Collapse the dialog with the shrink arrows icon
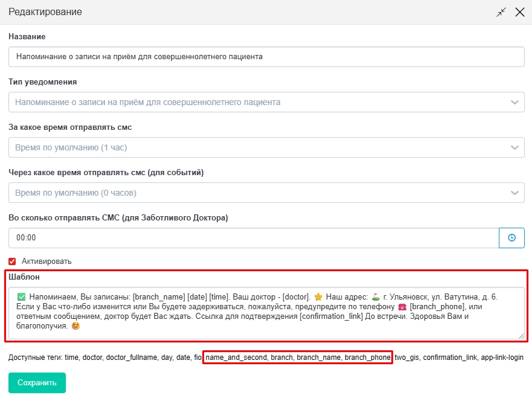The height and width of the screenshot is (401, 532). coord(501,12)
